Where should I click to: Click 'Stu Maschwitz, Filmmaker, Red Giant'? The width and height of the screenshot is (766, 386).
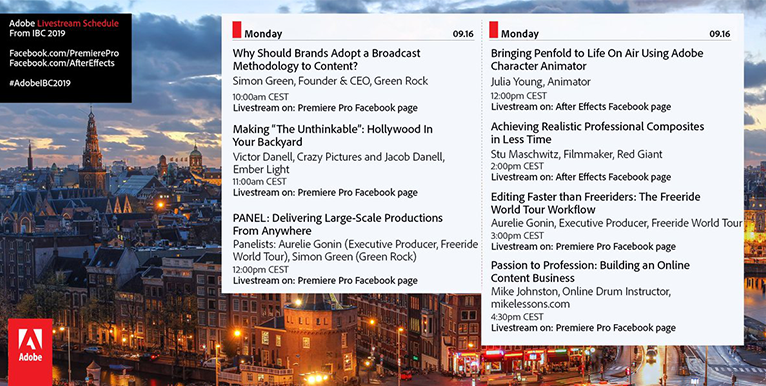[576, 154]
